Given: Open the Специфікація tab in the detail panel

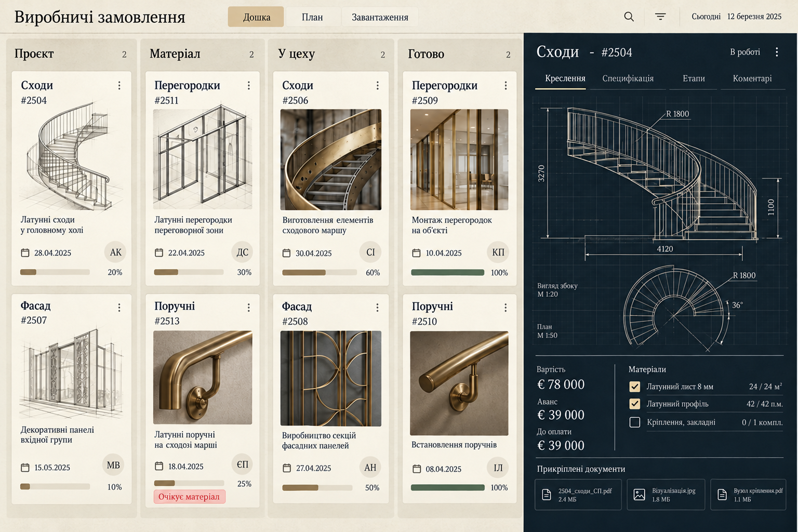Looking at the screenshot, I should (x=628, y=78).
